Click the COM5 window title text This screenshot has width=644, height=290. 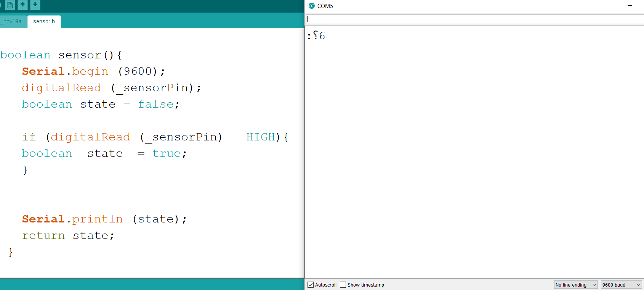click(x=325, y=6)
